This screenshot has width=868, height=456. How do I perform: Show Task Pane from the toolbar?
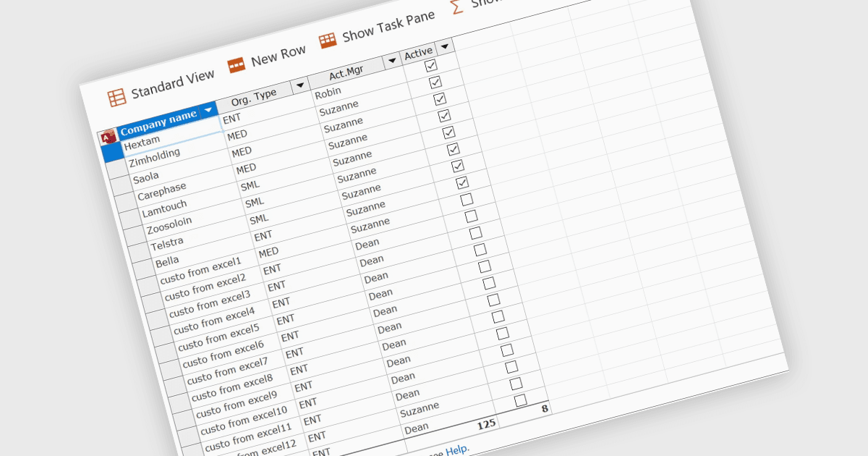tap(388, 26)
